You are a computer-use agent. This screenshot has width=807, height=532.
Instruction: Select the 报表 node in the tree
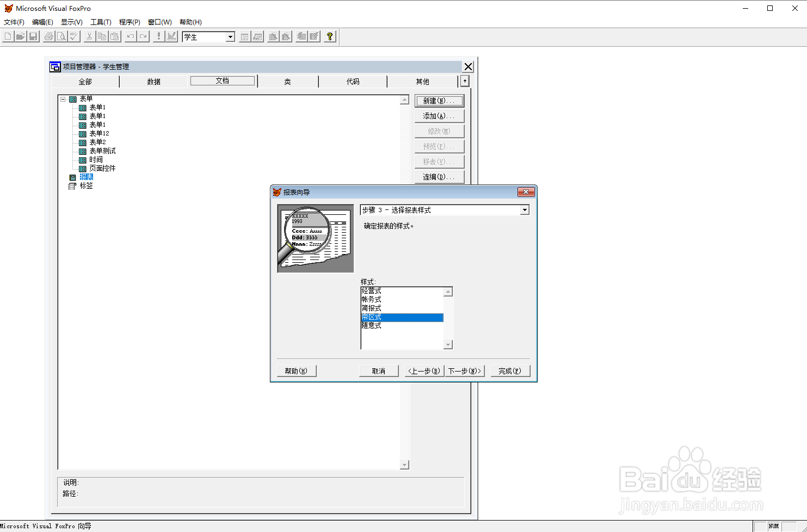click(x=87, y=177)
